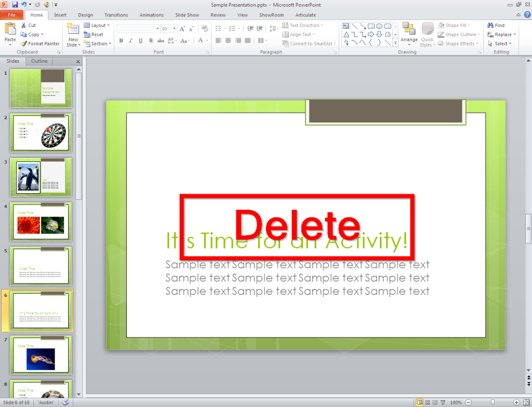Open the File menu
Image resolution: width=532 pixels, height=407 pixels.
coord(11,15)
